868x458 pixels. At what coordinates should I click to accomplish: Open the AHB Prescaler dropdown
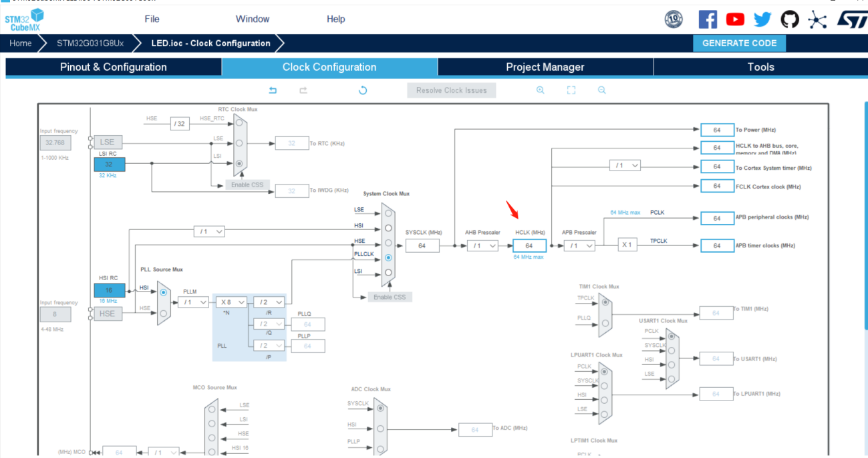pos(482,246)
